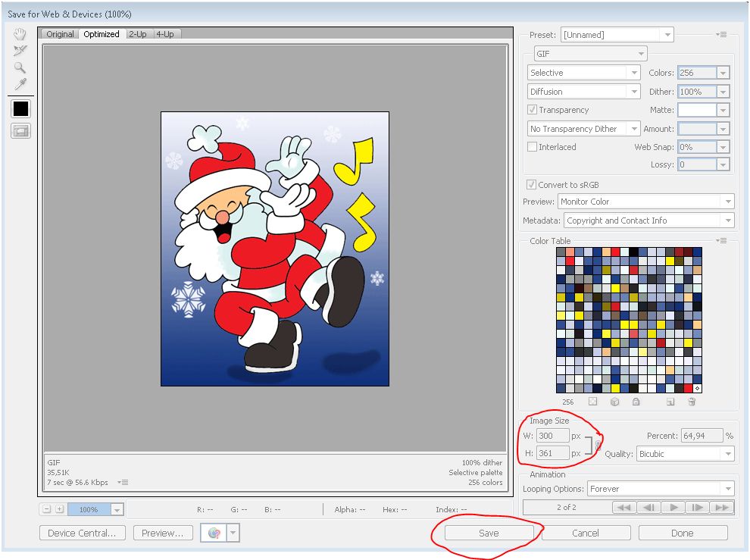
Task: Click the delete color trash icon
Action: click(692, 402)
